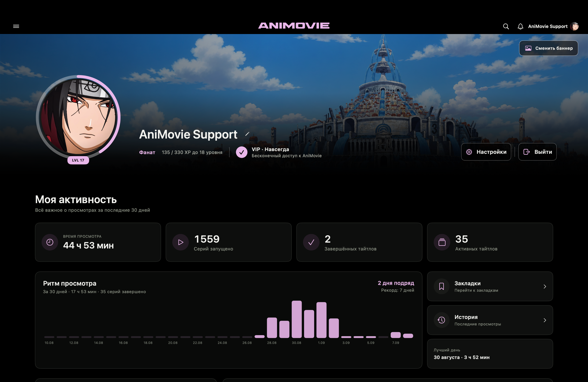
Task: Click the number 35 active titles
Action: [x=461, y=239]
